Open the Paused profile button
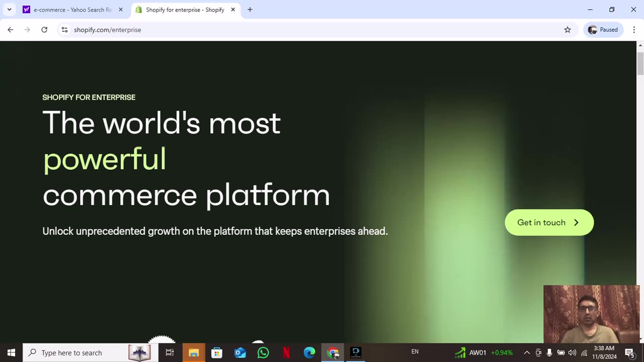Image resolution: width=644 pixels, height=362 pixels. point(603,30)
